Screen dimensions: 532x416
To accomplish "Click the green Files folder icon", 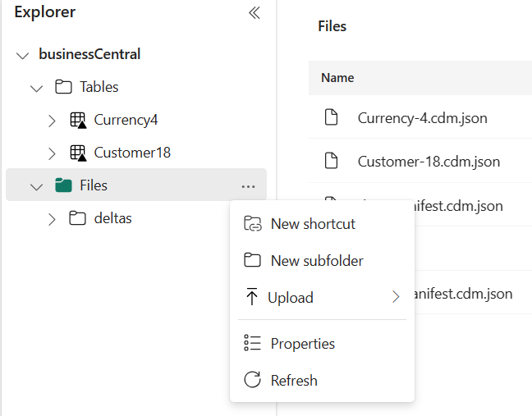I will (x=63, y=185).
